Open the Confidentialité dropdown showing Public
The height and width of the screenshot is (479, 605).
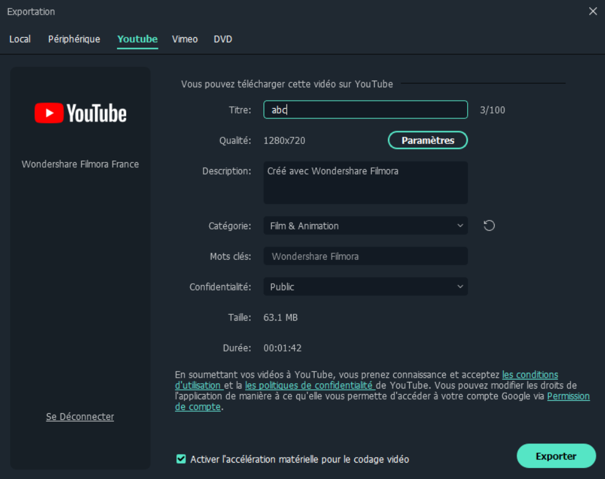point(365,287)
